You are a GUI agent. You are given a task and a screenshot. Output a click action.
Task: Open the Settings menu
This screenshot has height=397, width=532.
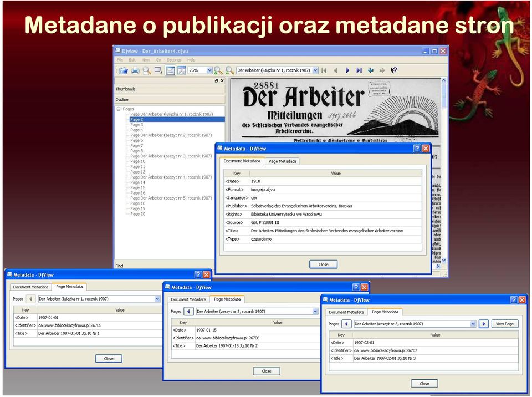(x=174, y=60)
